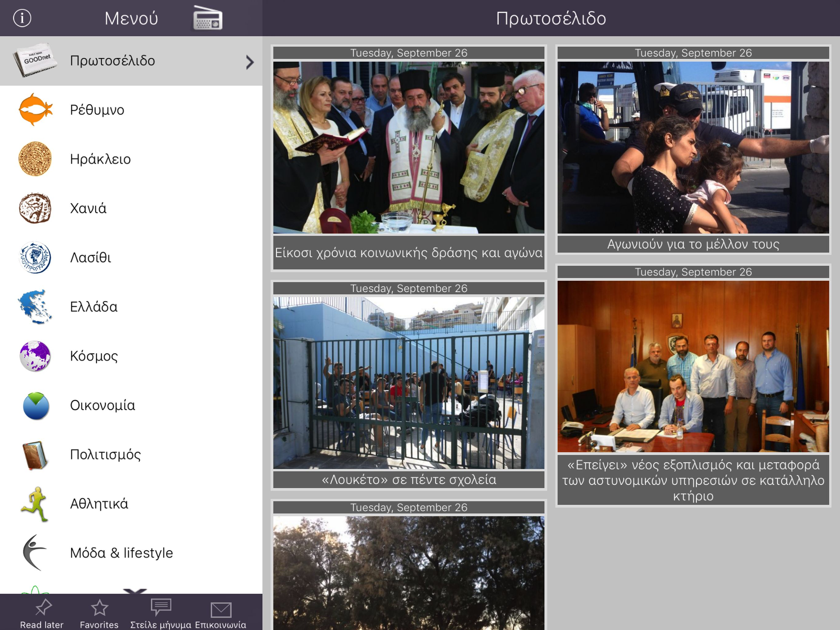840x630 pixels.
Task: Choose the Πολιτισμός category label
Action: pyautogui.click(x=105, y=454)
